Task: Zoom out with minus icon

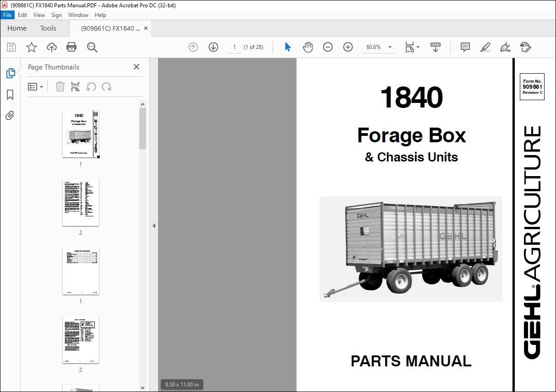Action: click(x=328, y=47)
